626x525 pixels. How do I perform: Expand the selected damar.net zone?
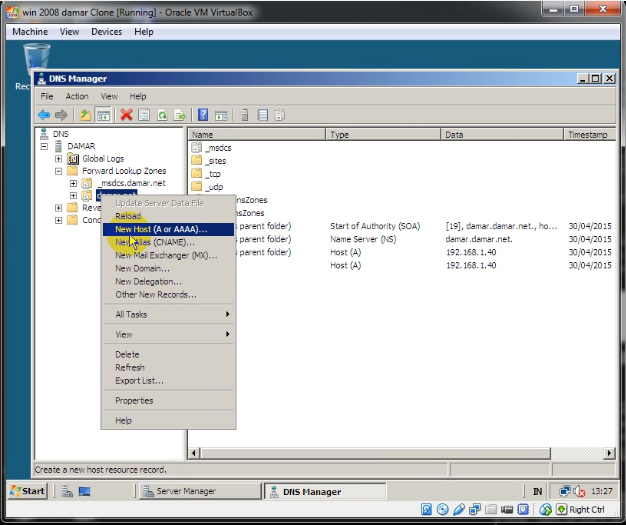pyautogui.click(x=73, y=196)
